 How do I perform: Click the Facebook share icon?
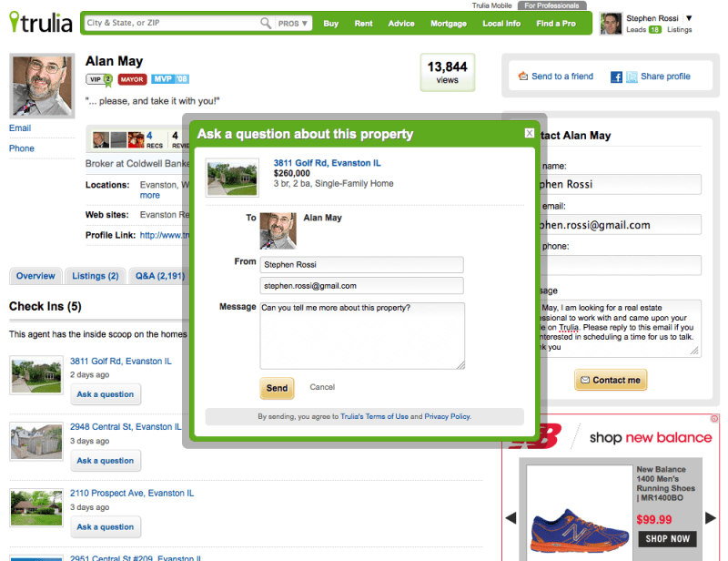pyautogui.click(x=616, y=76)
